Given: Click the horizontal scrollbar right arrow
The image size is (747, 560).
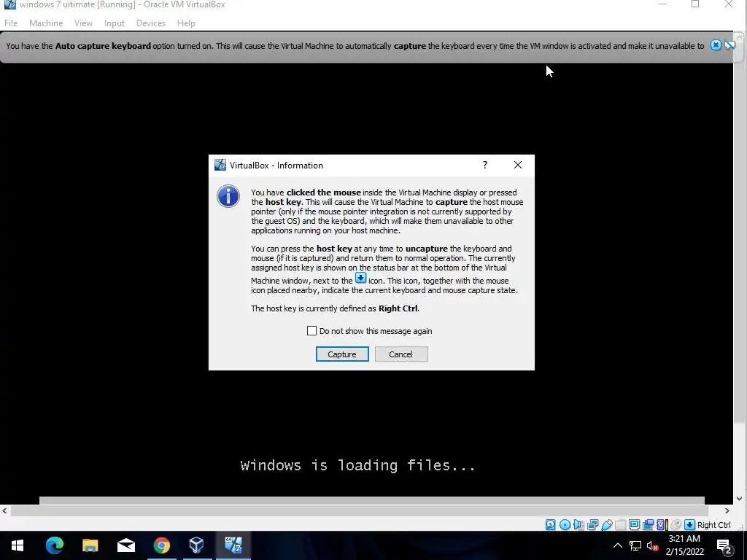Looking at the screenshot, I should [727, 510].
